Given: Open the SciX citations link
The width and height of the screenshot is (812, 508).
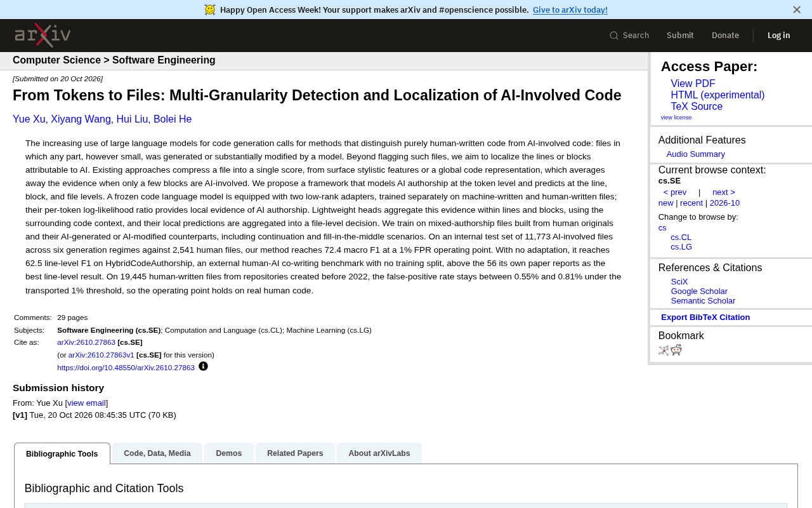Looking at the screenshot, I should tap(679, 282).
